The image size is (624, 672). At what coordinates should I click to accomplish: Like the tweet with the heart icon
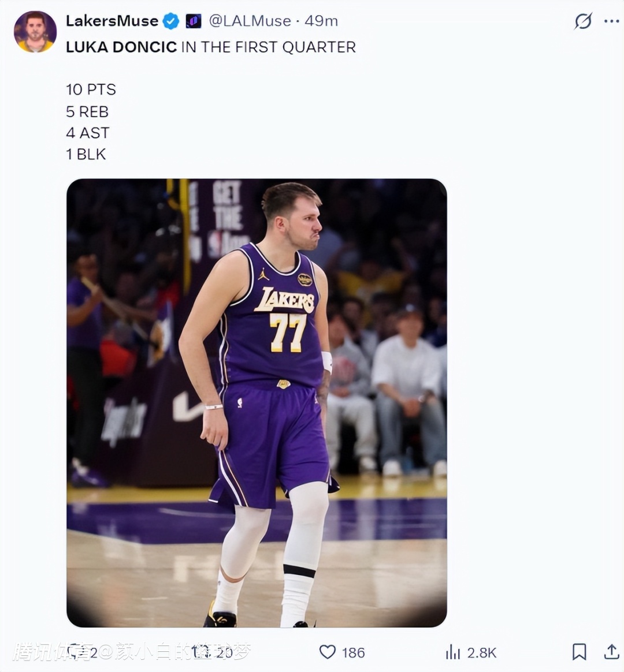pos(328,652)
